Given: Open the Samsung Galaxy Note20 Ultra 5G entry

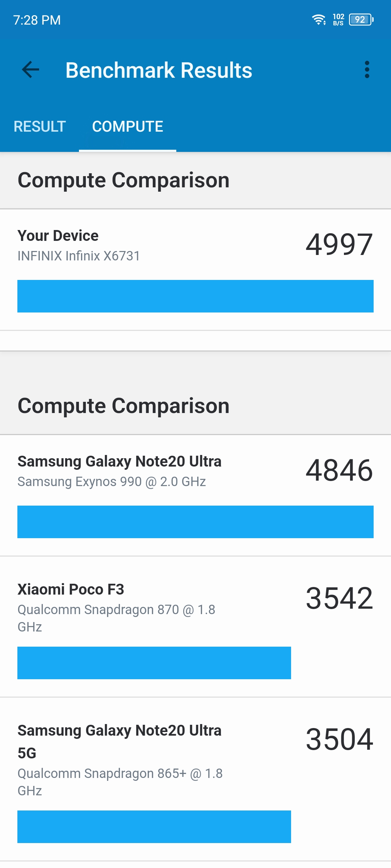Looking at the screenshot, I should pos(195,779).
